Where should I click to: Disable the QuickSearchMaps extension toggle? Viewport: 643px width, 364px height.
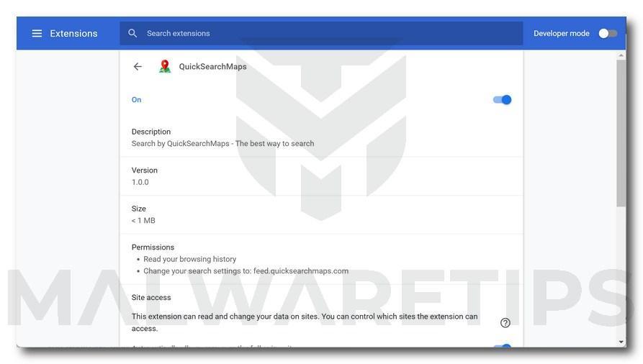point(503,99)
